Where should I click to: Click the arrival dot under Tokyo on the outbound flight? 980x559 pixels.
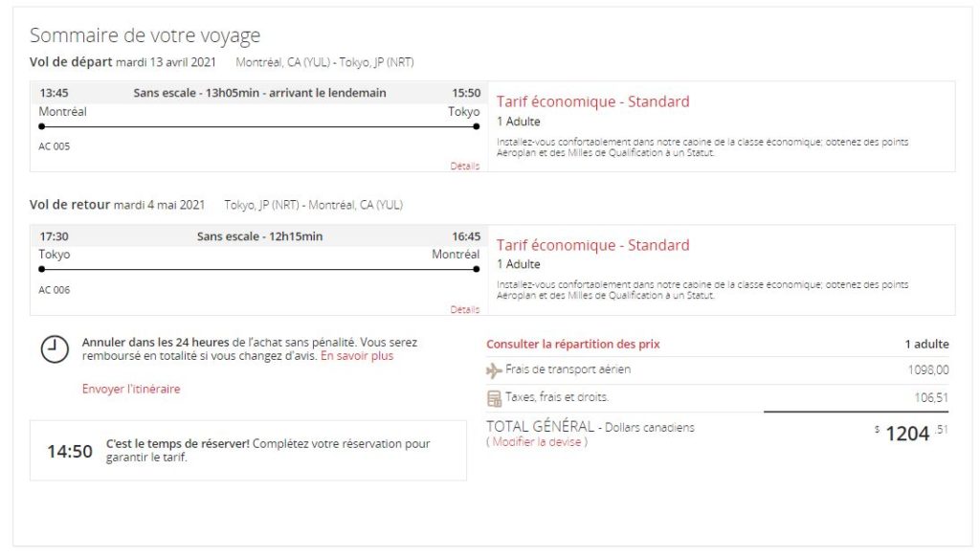[x=476, y=124]
